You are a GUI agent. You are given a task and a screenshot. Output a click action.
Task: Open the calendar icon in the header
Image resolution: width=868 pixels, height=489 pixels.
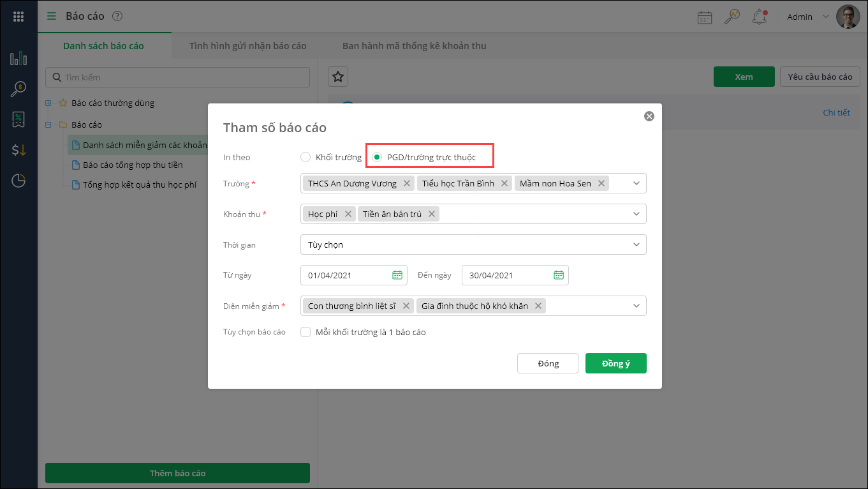pos(705,17)
